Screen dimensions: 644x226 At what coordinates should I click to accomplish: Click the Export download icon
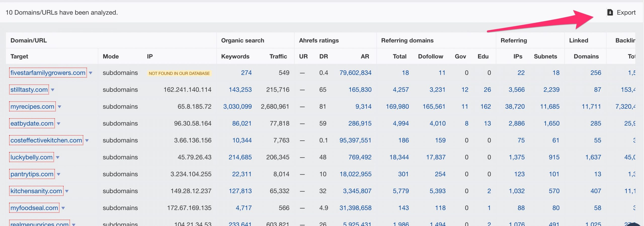click(610, 12)
